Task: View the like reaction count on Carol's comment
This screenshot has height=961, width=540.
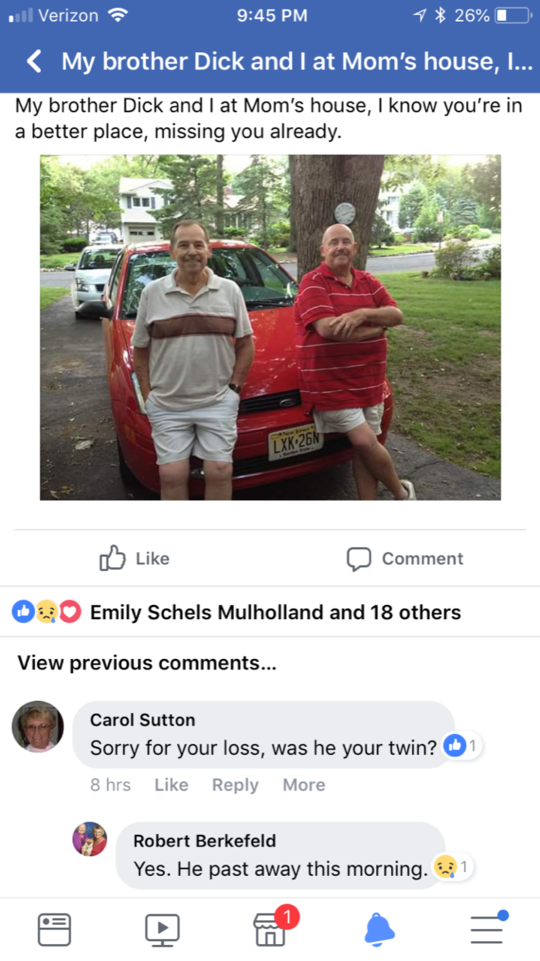Action: [462, 746]
